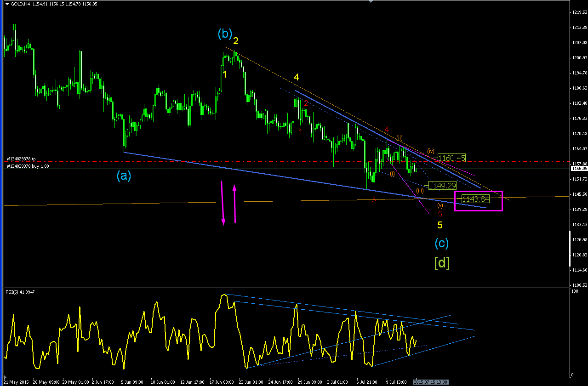The width and height of the screenshot is (588, 386).
Task: Click the 1160.45 price label
Action: point(452,158)
